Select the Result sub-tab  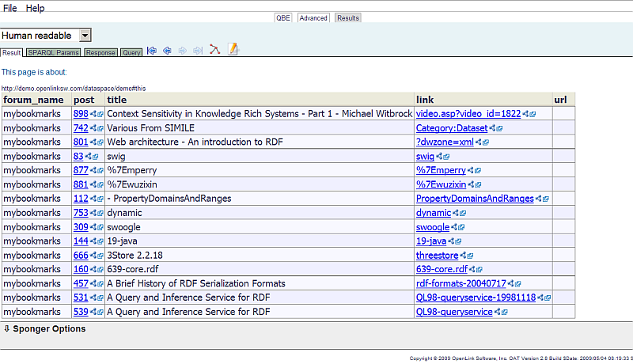[x=11, y=53]
